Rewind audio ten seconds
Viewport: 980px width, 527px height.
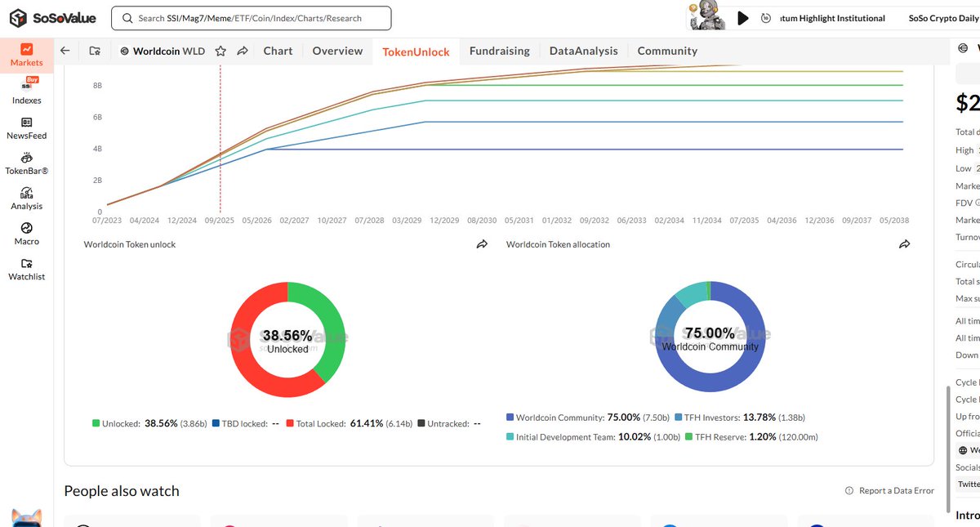tap(765, 18)
